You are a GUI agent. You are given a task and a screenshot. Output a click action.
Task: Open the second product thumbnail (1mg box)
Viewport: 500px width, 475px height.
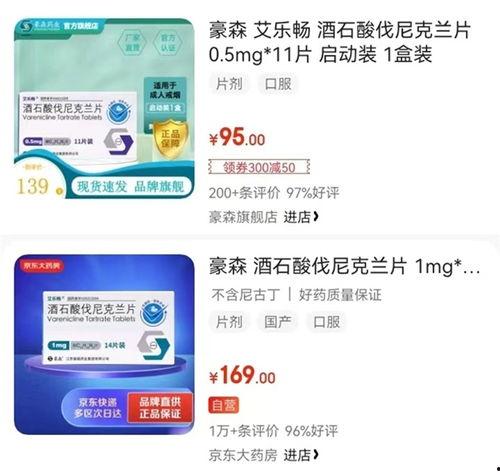pyautogui.click(x=104, y=344)
